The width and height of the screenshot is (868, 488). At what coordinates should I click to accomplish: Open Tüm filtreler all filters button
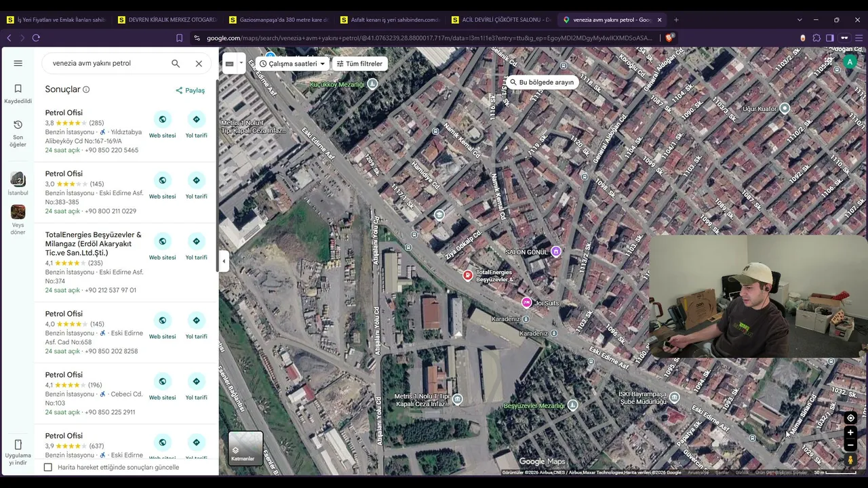(x=359, y=64)
